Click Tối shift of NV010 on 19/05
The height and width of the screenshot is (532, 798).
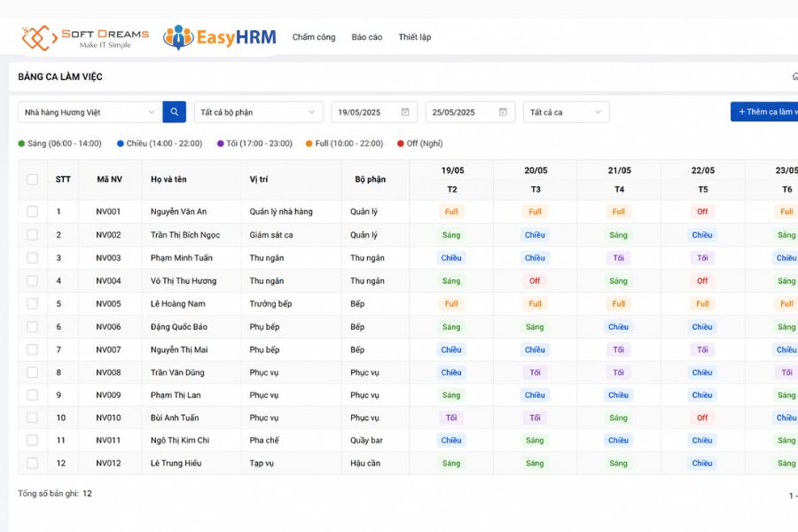[x=451, y=418]
